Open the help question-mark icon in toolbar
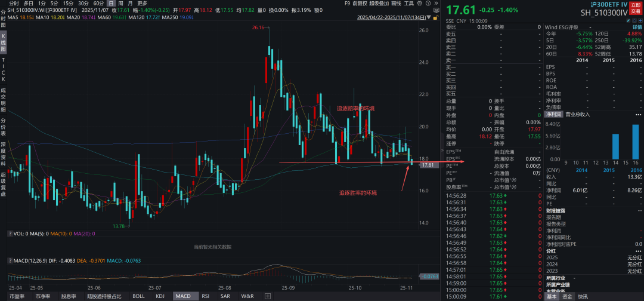 (428, 4)
